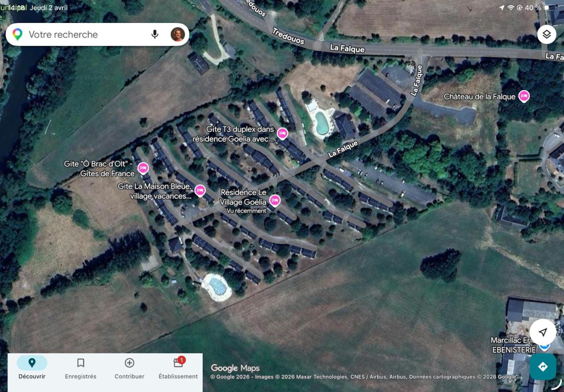Screen dimensions: 564x392
Task: Open directions with the teal arrow button
Action: pyautogui.click(x=543, y=367)
